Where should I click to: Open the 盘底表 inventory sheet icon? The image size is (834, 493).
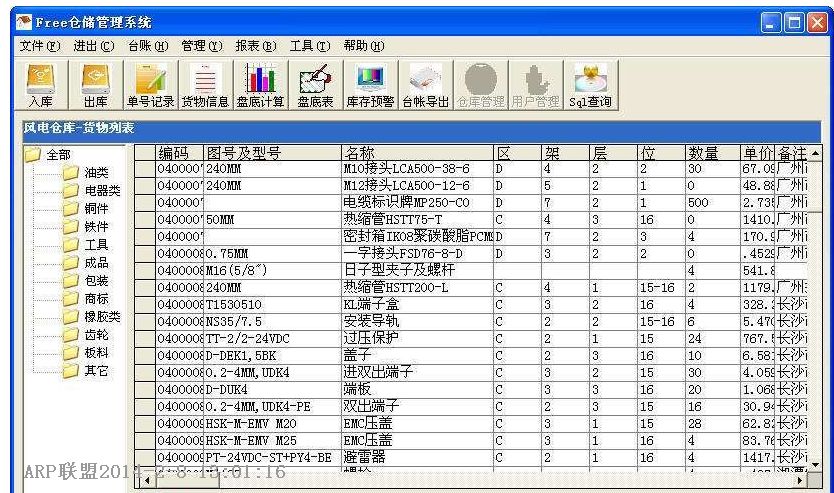click(x=315, y=85)
